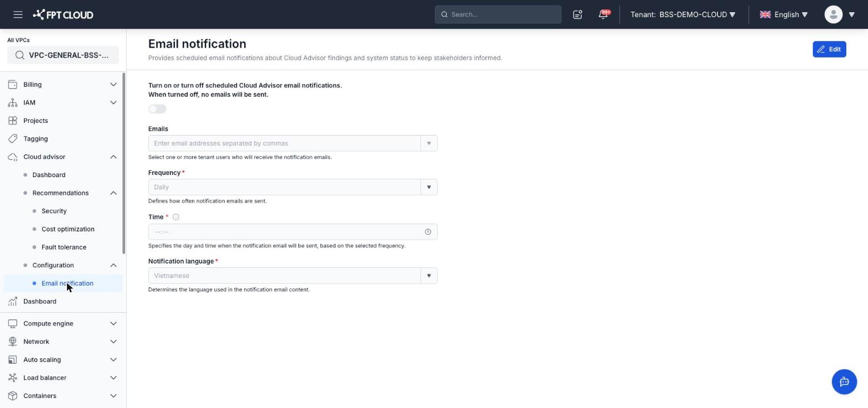
Task: Open the Tenant BSS-DEMO-CLOUD selector
Action: [683, 14]
